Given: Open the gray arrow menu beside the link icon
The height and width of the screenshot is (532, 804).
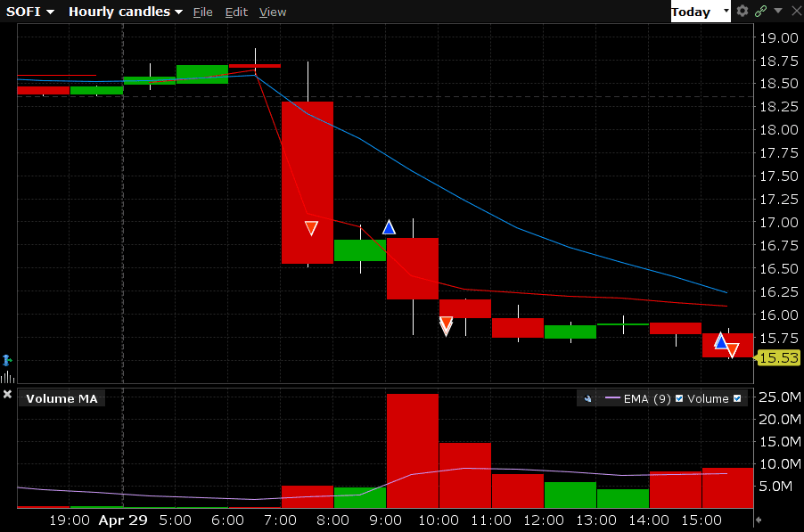Looking at the screenshot, I should pos(778,11).
